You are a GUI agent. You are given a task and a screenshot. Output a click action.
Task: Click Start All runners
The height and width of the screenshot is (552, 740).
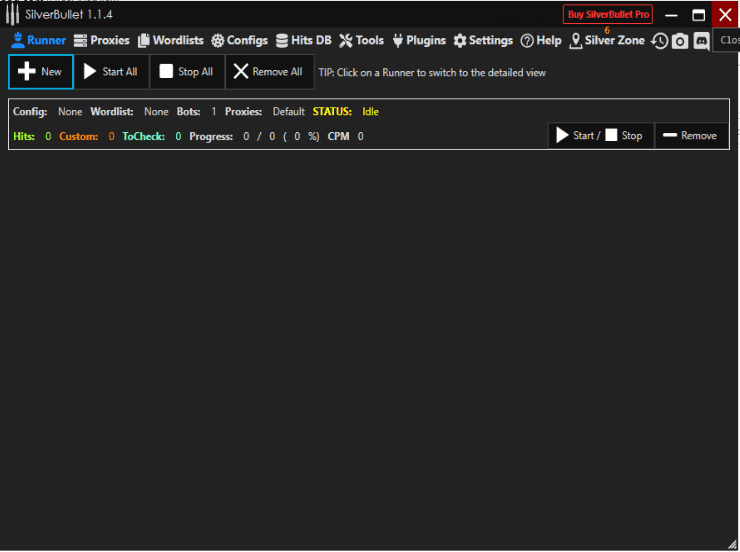[x=111, y=72]
